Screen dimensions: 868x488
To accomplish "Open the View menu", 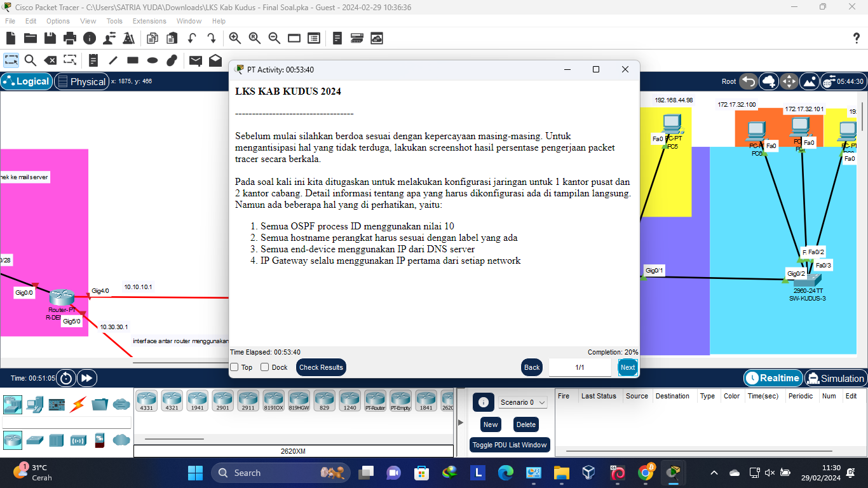I will click(x=88, y=21).
